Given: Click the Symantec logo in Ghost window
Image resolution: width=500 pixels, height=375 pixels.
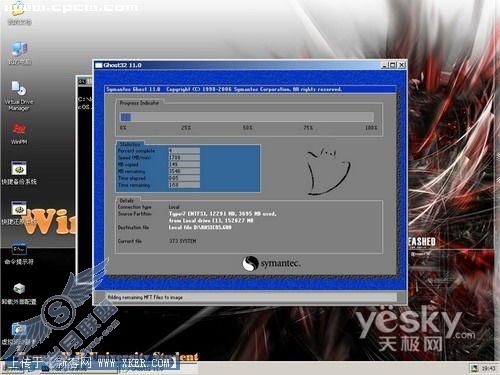Looking at the screenshot, I should (x=272, y=263).
